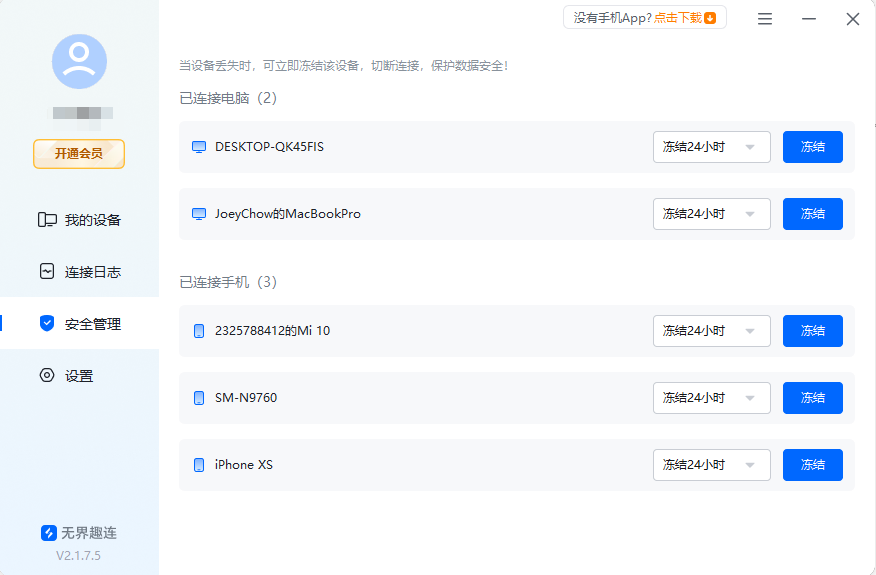Freeze the JoeyChow的MacBookPro computer
Screen dimensions: 876x575
812,214
